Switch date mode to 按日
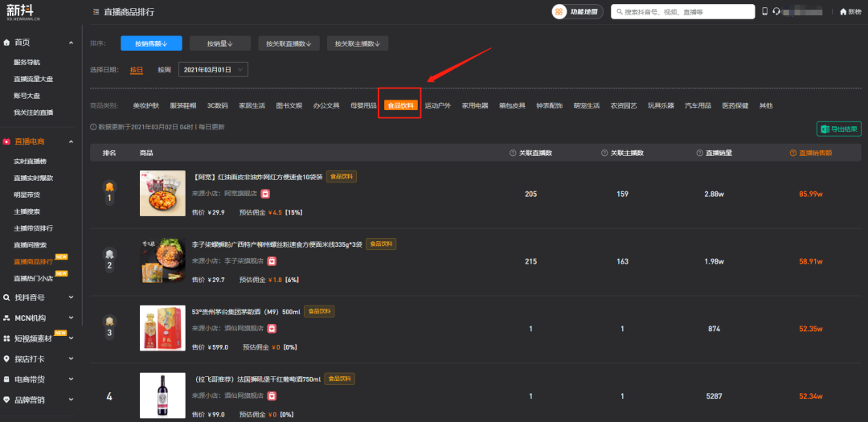The width and height of the screenshot is (868, 422). point(137,70)
